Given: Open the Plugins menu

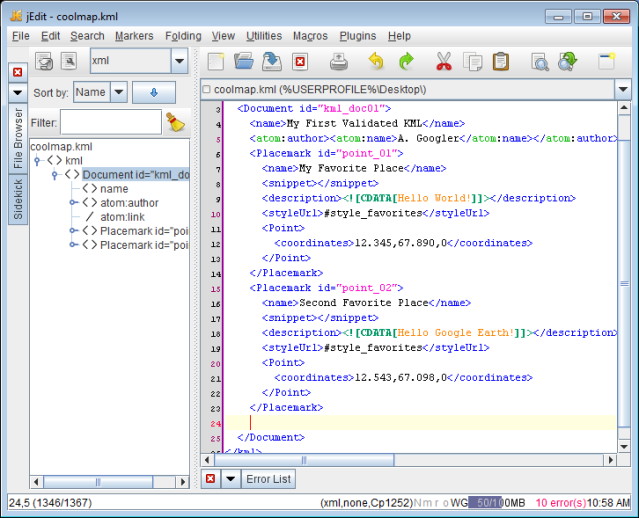Looking at the screenshot, I should click(358, 36).
